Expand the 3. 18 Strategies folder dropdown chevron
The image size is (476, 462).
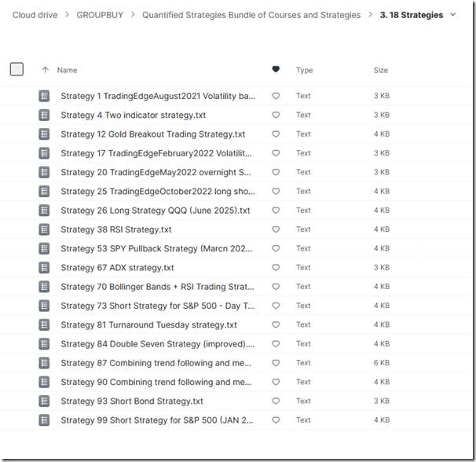[x=452, y=15]
